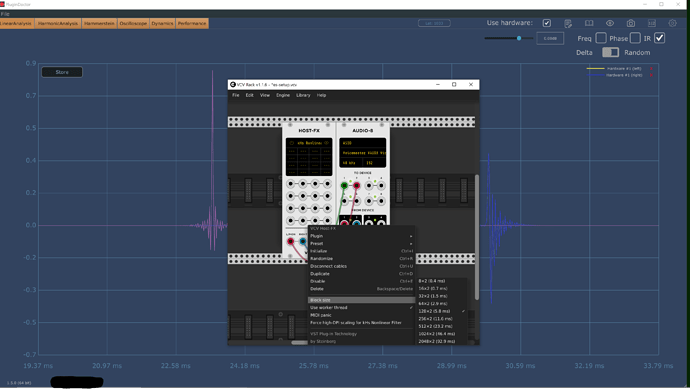Click the eye icon in HOST-FX display
This screenshot has width=690, height=389.
(x=327, y=143)
